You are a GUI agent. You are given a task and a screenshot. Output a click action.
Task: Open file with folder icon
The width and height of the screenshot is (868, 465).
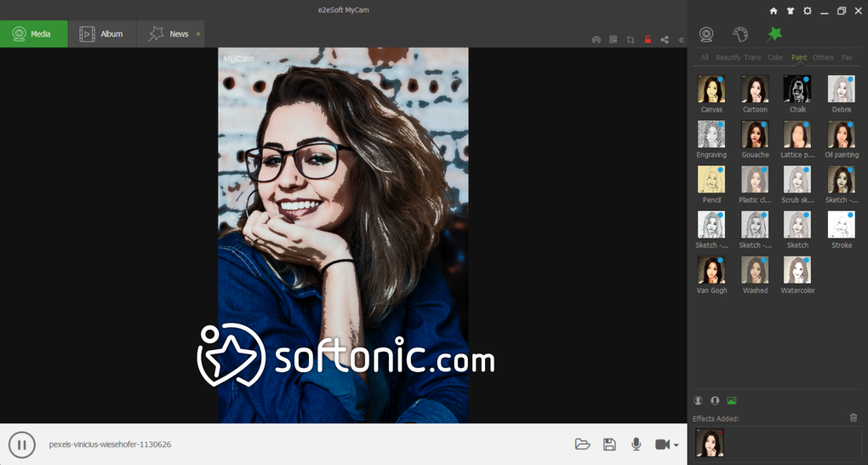click(x=582, y=444)
